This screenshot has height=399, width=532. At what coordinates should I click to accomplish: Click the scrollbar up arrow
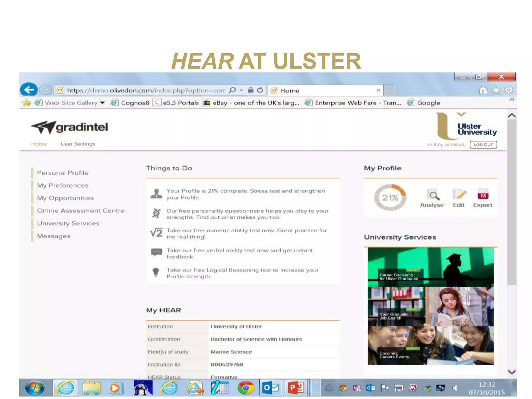[x=511, y=115]
